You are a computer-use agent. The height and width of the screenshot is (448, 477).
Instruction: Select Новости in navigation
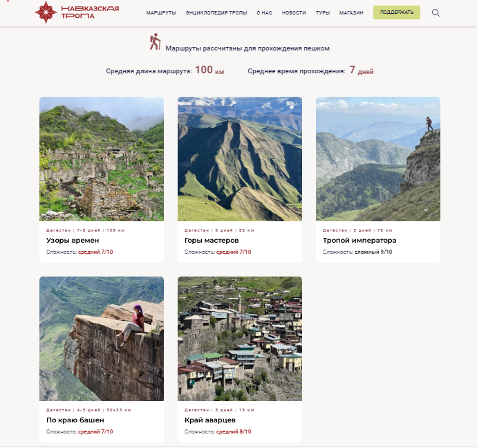click(x=294, y=12)
